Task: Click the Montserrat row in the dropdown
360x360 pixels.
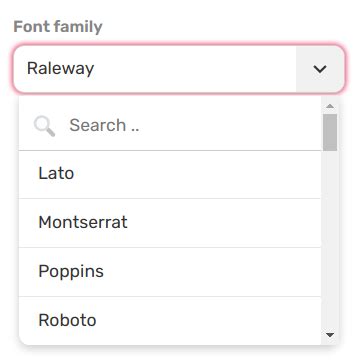Action: point(170,223)
